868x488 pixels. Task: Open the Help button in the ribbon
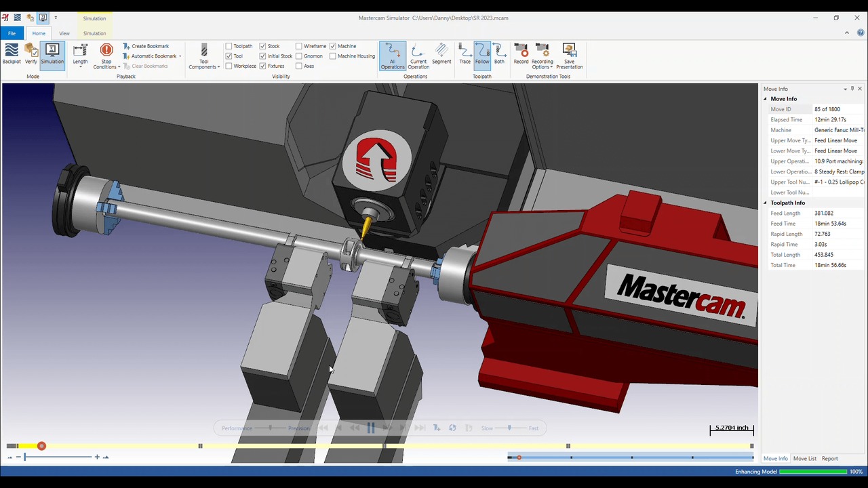click(861, 33)
